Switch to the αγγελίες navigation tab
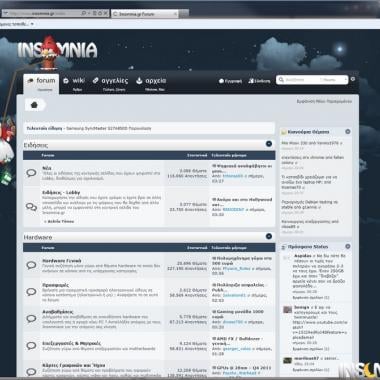Image resolution: width=380 pixels, height=380 pixels. click(110, 84)
